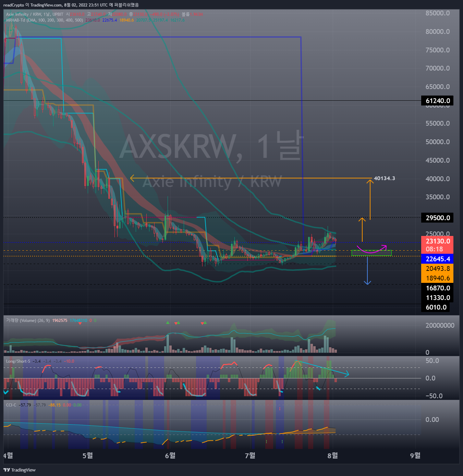Select the 11330.0 price level label
Viewport: 463px width, 476px height.
click(438, 298)
